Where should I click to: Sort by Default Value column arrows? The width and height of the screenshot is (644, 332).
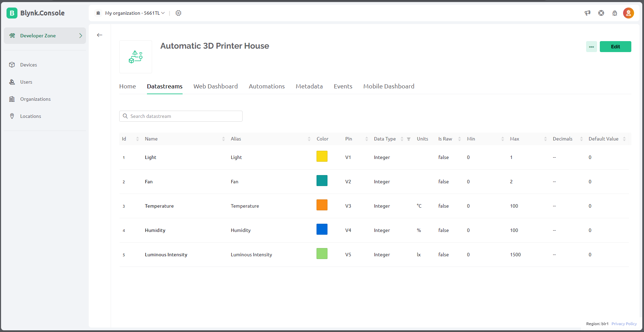coord(624,139)
